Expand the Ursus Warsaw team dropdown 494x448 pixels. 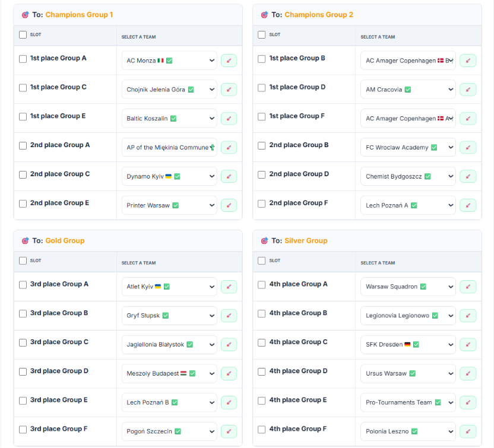(408, 373)
